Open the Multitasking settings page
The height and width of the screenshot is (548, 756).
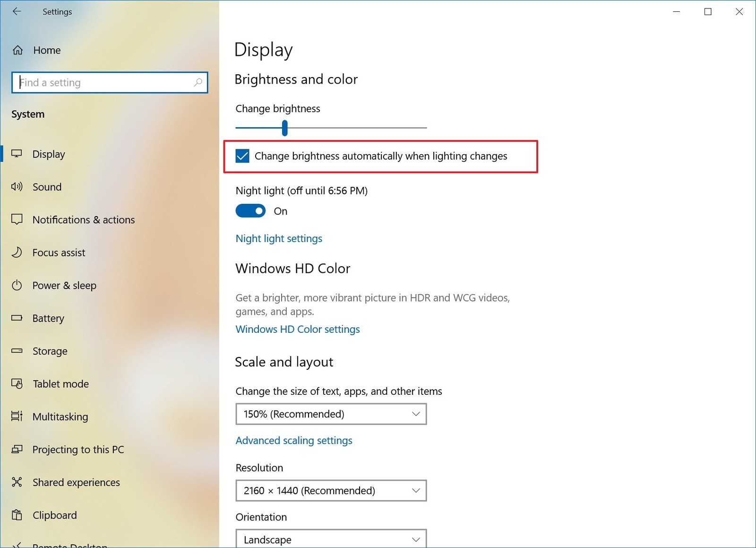(60, 417)
